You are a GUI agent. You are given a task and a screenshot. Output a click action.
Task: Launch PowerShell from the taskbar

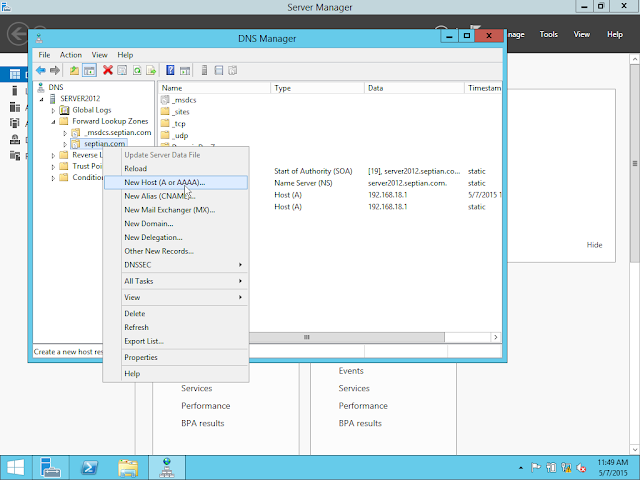click(89, 468)
